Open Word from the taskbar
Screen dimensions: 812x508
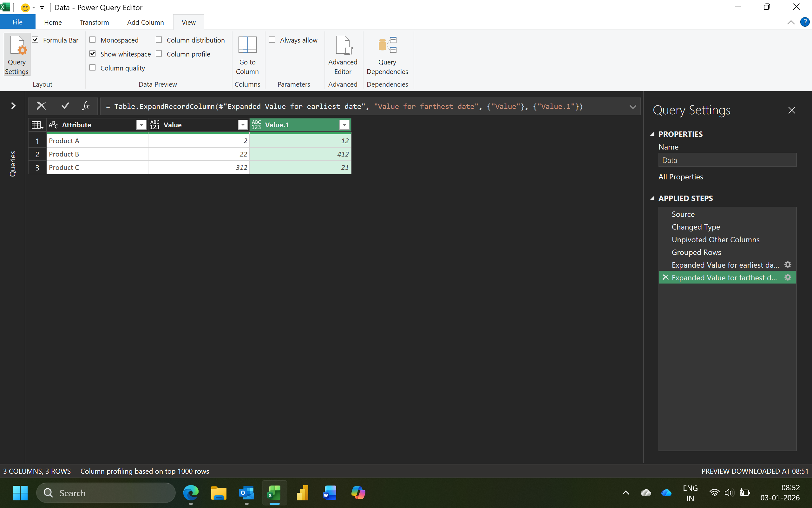coord(330,493)
